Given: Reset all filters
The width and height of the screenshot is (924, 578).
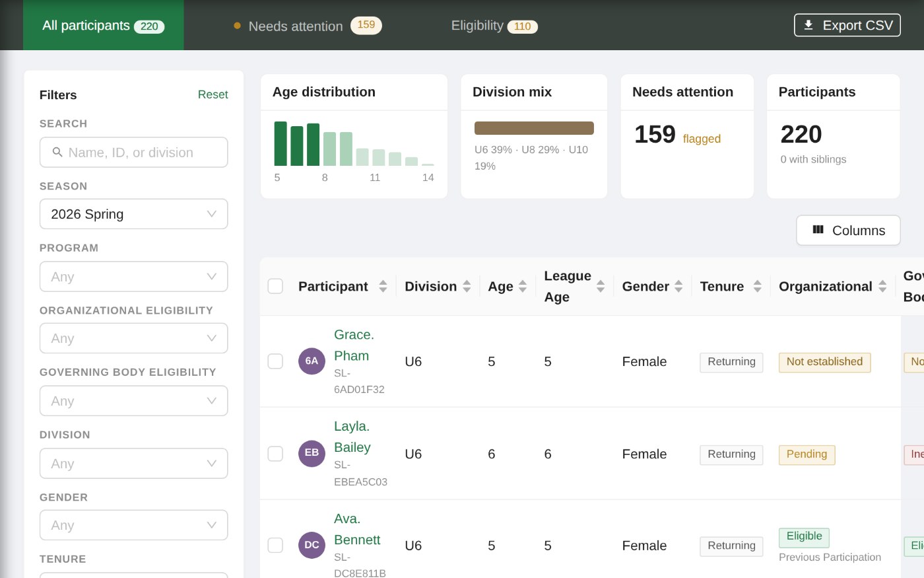Looking at the screenshot, I should tap(213, 94).
